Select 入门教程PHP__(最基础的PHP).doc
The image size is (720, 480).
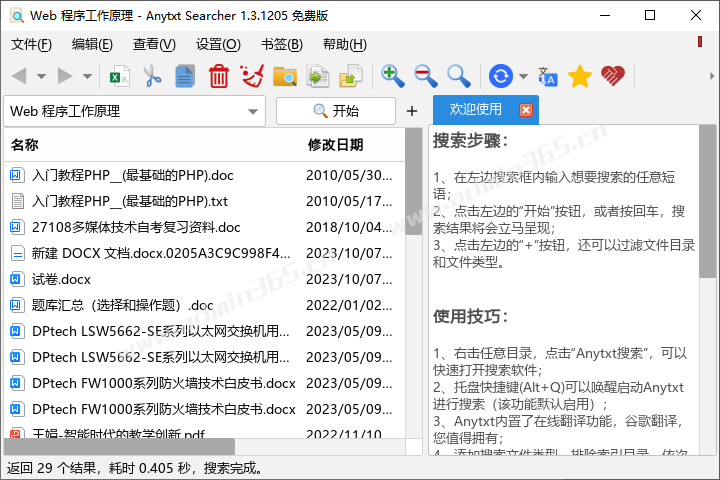click(x=133, y=175)
